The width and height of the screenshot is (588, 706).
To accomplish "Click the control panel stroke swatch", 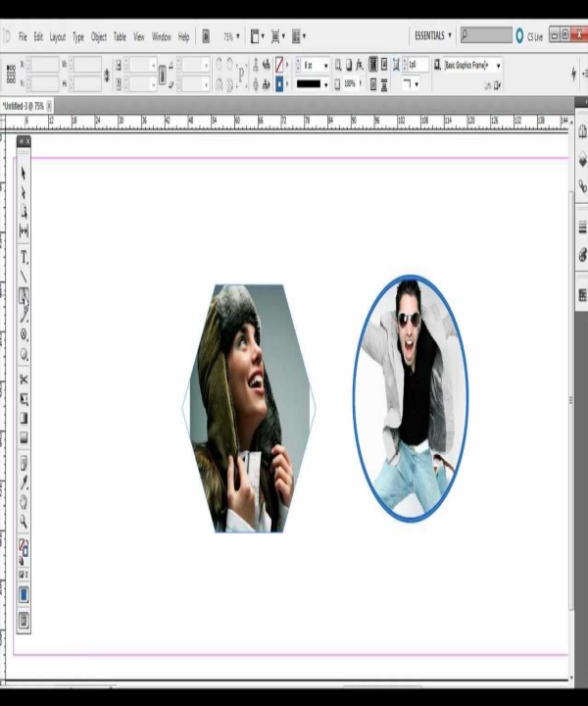I will [x=279, y=84].
